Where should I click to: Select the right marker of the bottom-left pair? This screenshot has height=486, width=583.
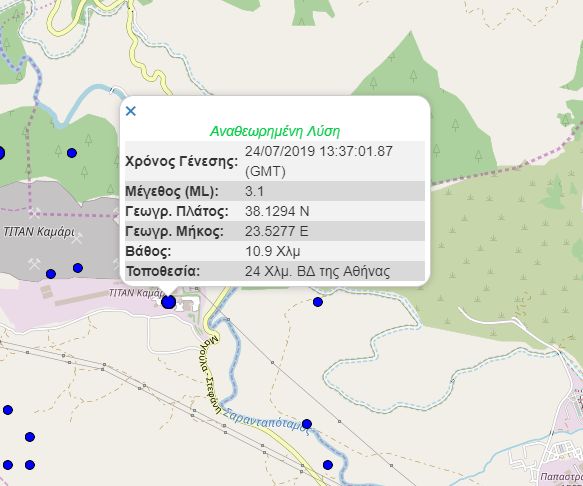pyautogui.click(x=30, y=465)
